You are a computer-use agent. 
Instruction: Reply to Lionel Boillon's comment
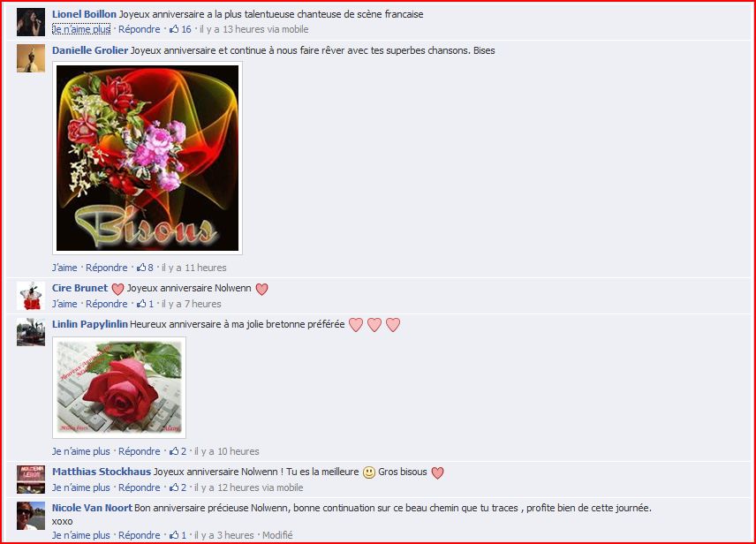[140, 29]
